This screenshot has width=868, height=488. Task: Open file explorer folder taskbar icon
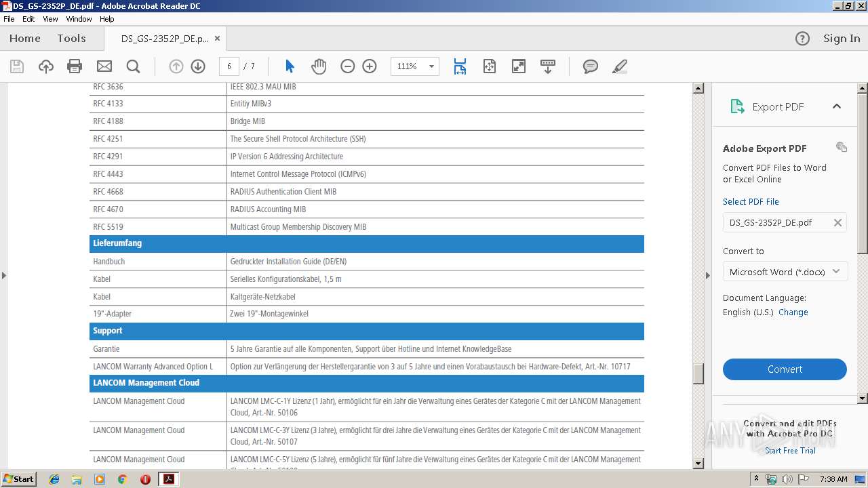(x=77, y=479)
